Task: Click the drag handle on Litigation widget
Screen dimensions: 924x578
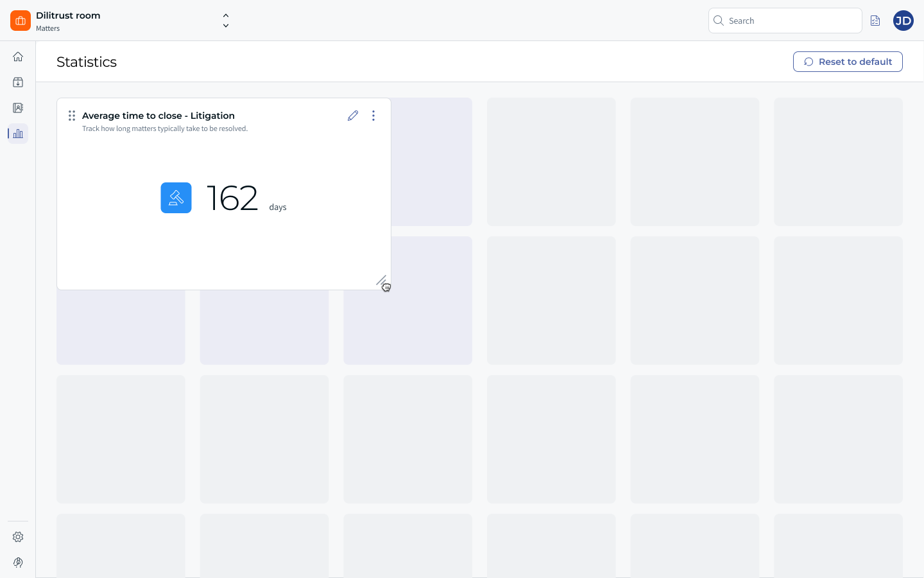Action: 72,116
